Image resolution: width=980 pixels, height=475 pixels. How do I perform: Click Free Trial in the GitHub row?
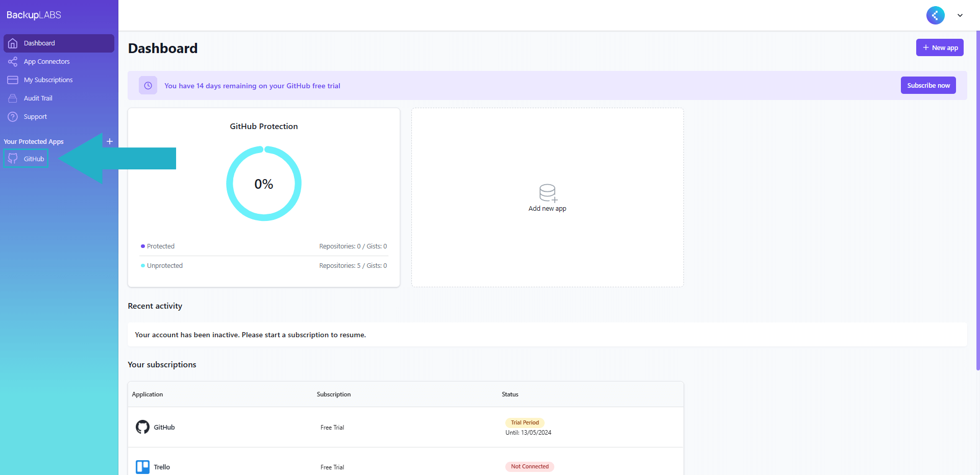332,428
